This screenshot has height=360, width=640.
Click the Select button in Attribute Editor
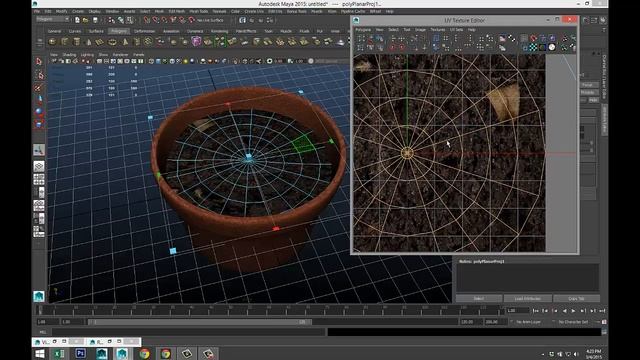pyautogui.click(x=479, y=298)
